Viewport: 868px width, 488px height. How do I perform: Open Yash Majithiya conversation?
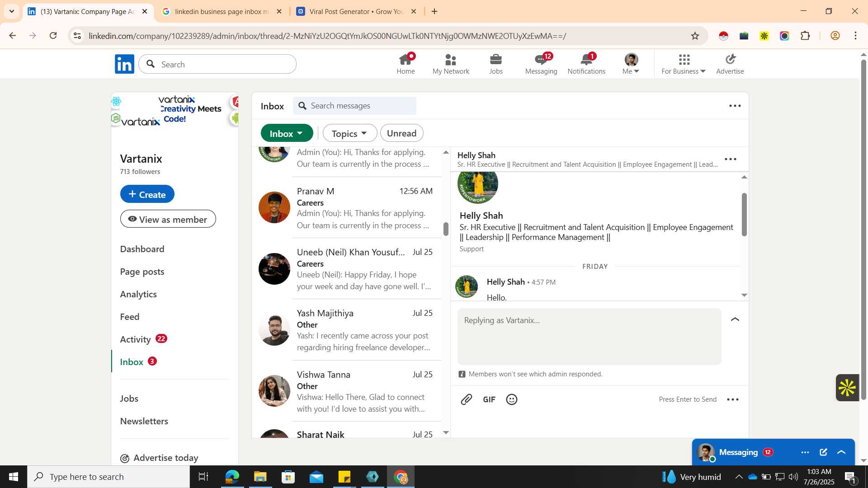point(347,330)
